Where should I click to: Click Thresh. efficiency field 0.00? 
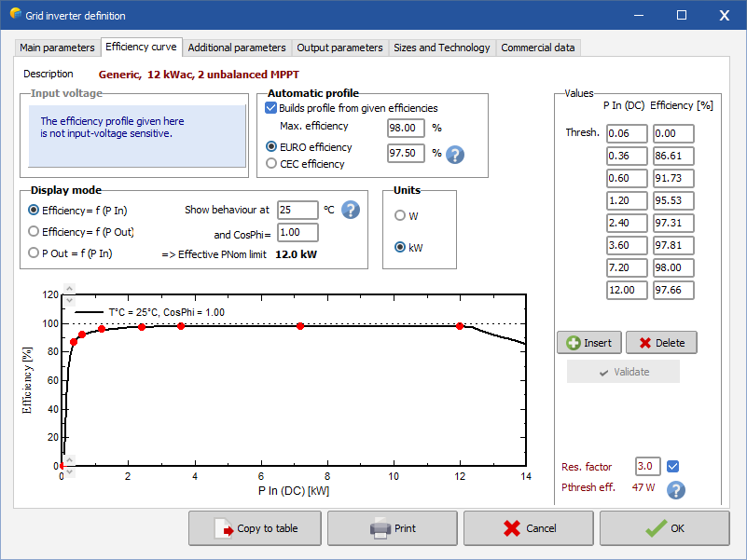click(673, 133)
